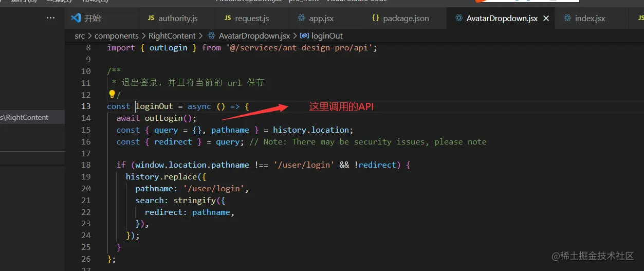Click history.location on line 15
This screenshot has width=644, height=271.
point(311,130)
